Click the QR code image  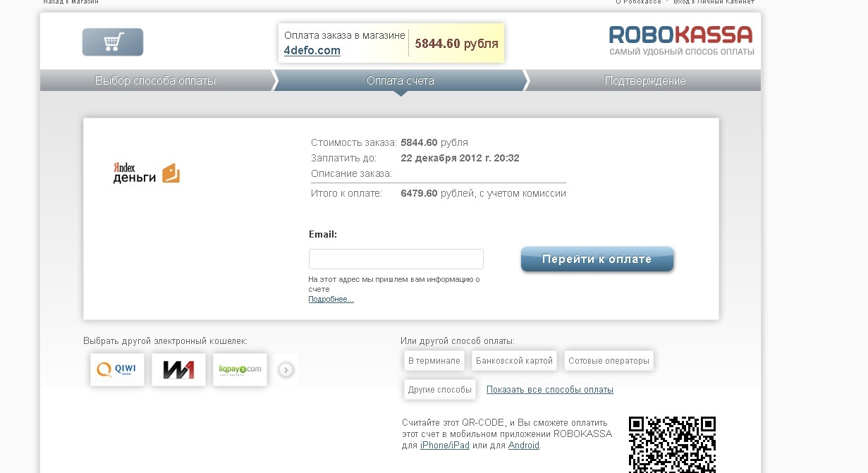pyautogui.click(x=673, y=444)
